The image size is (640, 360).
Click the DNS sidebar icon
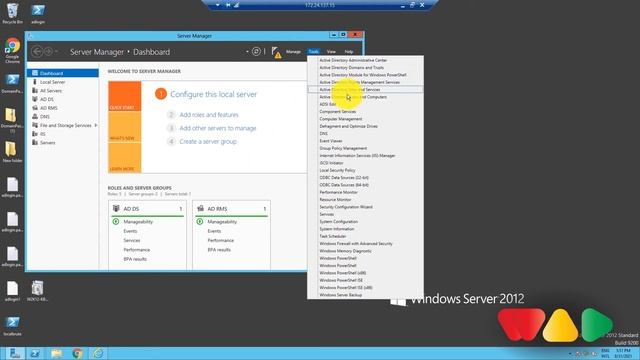pyautogui.click(x=35, y=116)
